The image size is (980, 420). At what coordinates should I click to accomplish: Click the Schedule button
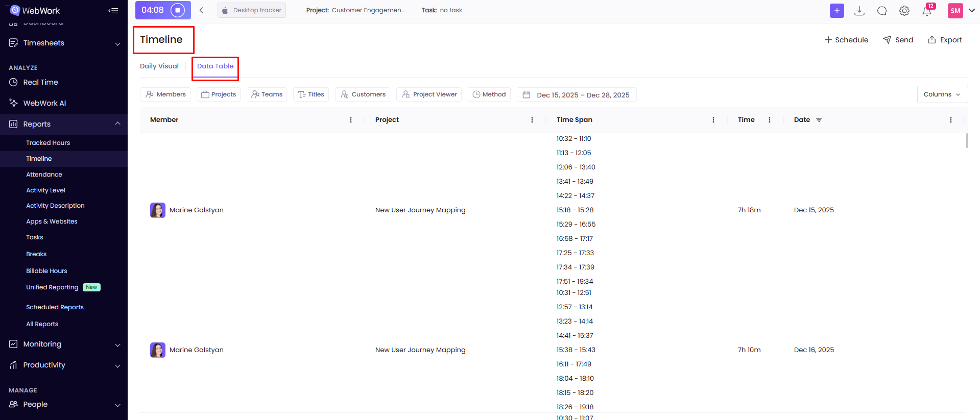click(846, 40)
